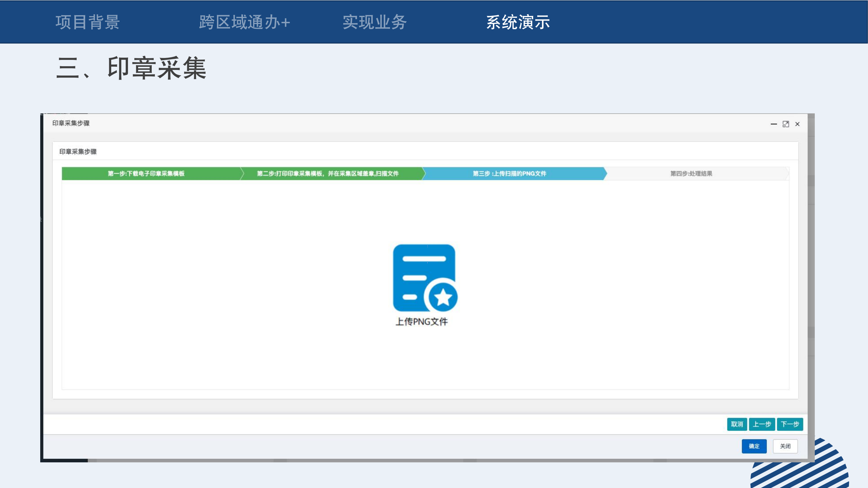Open the 实现业务 tab
The width and height of the screenshot is (868, 488).
click(x=375, y=22)
